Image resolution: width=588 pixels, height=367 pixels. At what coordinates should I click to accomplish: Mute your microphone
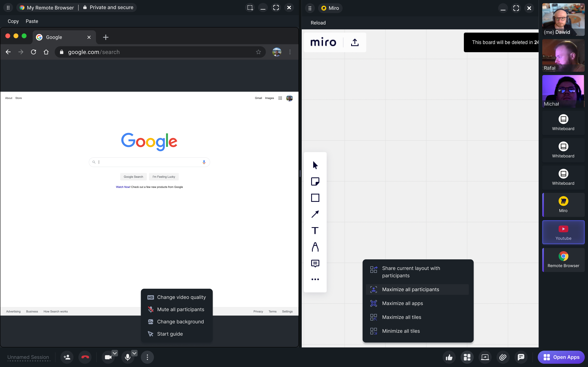click(127, 357)
